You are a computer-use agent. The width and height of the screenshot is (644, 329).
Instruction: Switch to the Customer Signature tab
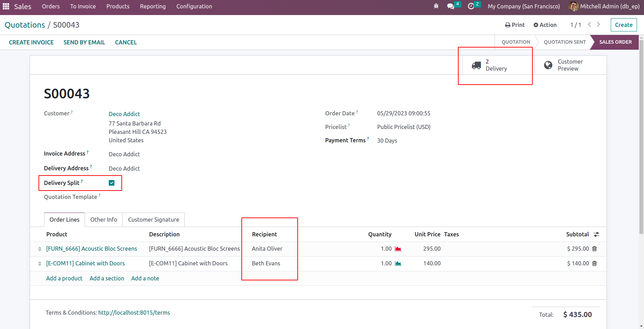tap(154, 220)
